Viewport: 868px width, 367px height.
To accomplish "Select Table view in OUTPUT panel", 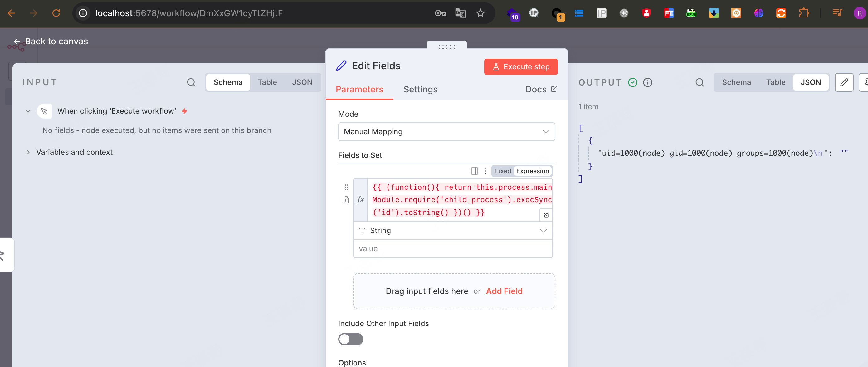I will [x=775, y=82].
